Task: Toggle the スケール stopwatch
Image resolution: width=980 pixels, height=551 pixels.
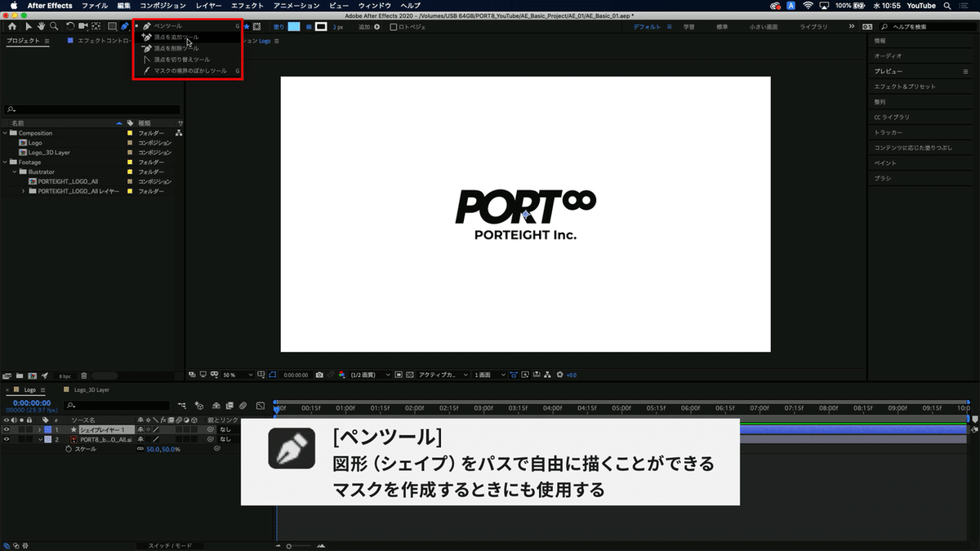Action: click(x=69, y=449)
